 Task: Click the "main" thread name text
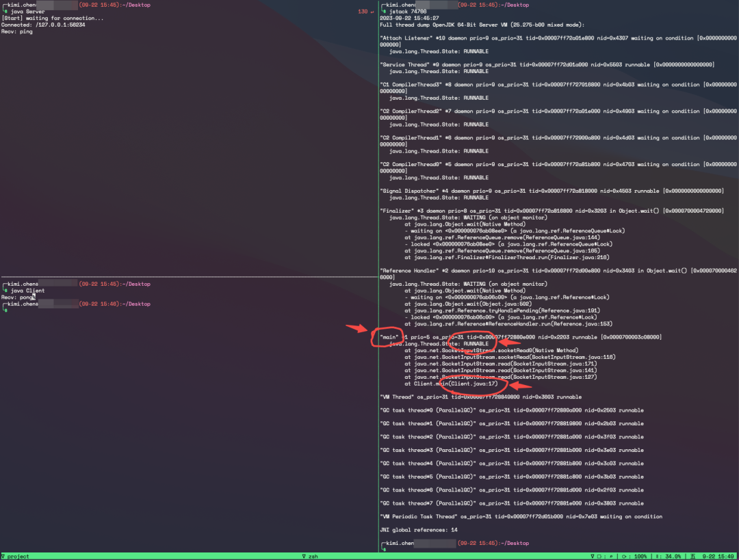click(389, 337)
